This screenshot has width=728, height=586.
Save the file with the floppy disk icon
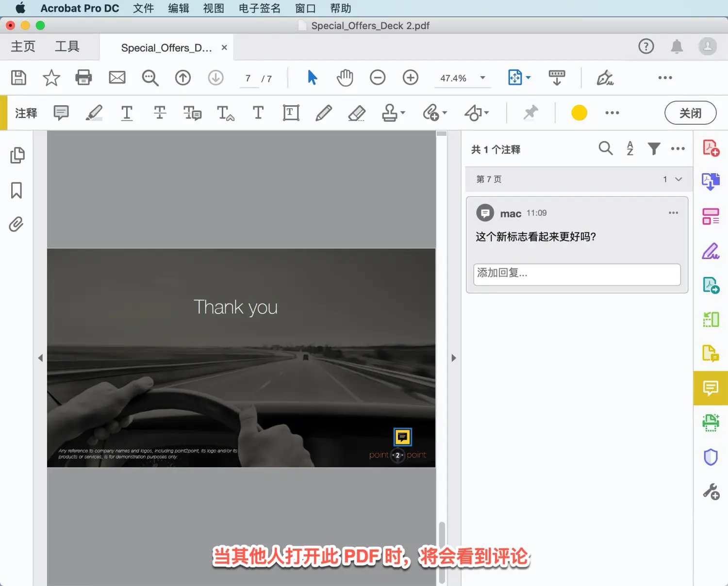click(18, 78)
